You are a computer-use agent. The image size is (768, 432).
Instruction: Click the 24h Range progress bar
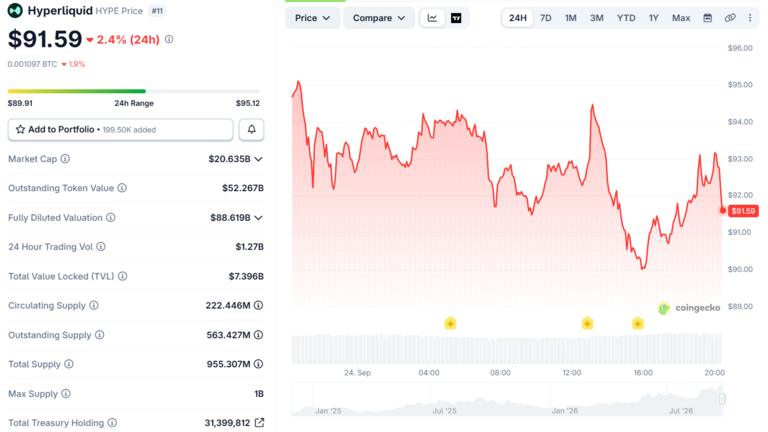(134, 91)
